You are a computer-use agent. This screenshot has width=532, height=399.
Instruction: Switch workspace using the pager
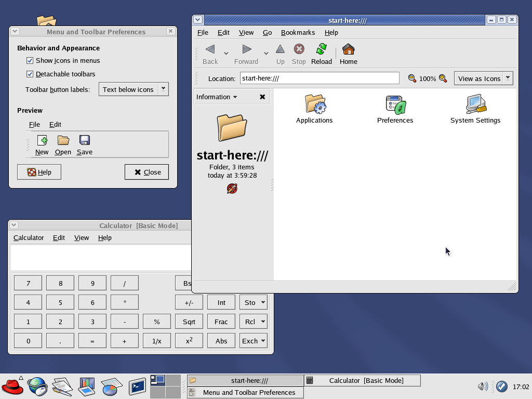165,387
